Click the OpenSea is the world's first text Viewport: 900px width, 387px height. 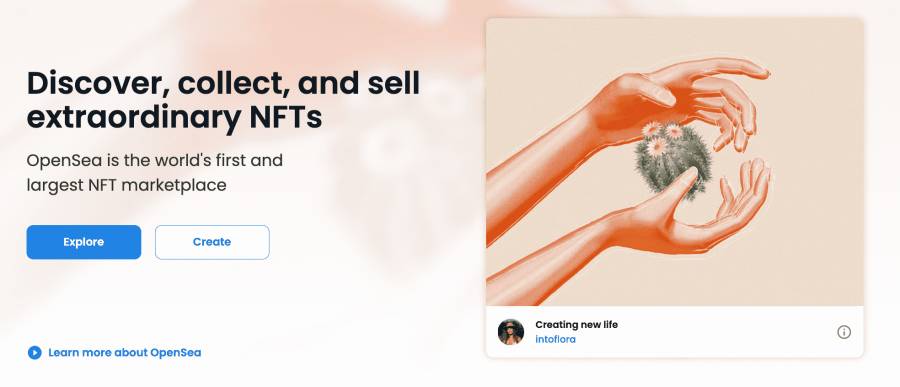pos(154,160)
